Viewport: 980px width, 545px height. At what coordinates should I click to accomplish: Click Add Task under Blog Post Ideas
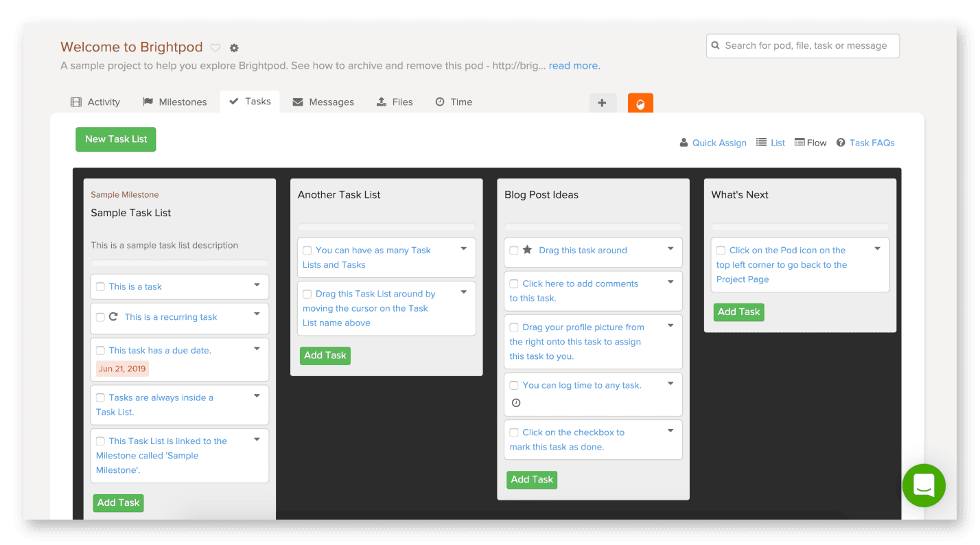pos(532,480)
